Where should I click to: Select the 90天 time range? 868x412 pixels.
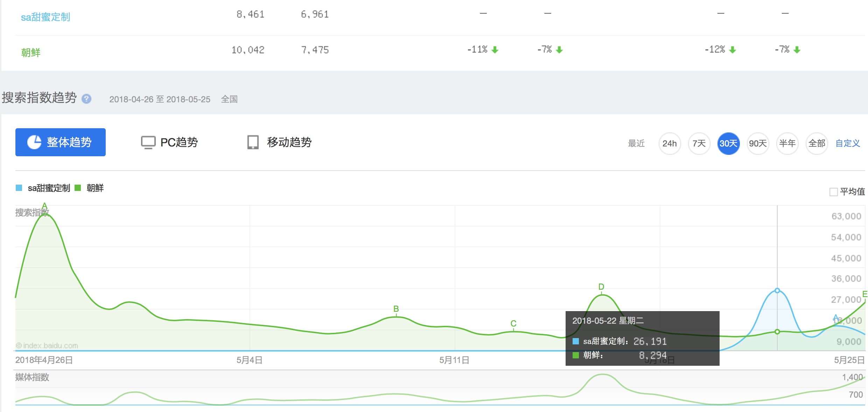click(x=758, y=143)
